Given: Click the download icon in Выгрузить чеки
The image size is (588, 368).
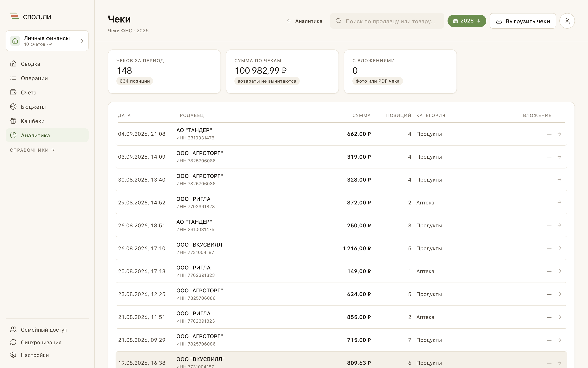Looking at the screenshot, I should (x=499, y=21).
